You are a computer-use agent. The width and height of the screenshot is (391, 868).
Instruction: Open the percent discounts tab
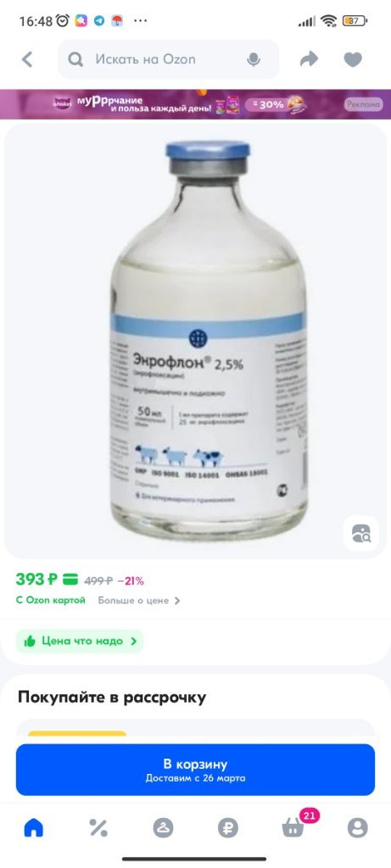click(98, 828)
